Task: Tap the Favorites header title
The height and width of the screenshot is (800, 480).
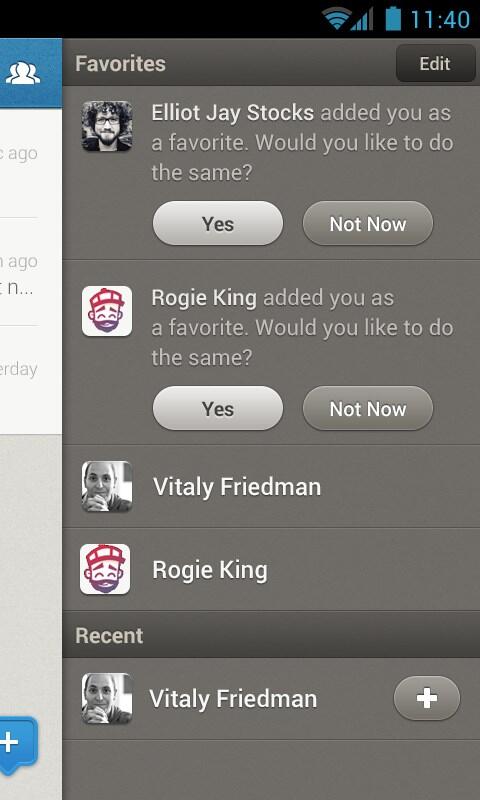Action: coord(120,64)
